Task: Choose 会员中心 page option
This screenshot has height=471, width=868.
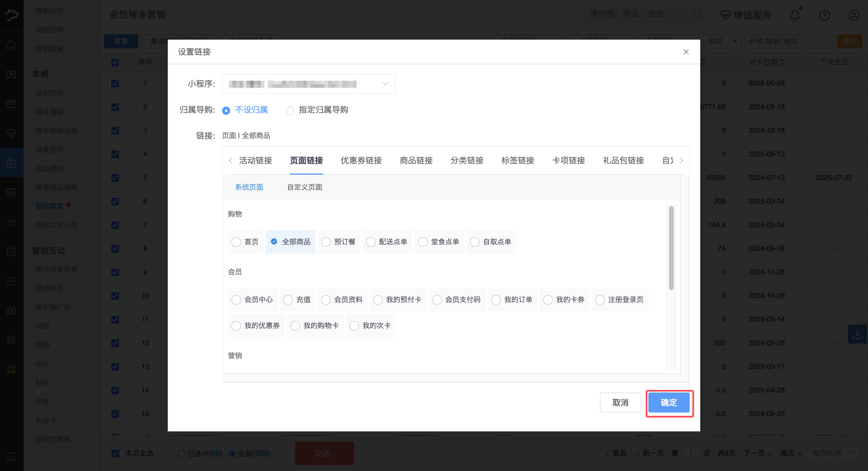Action: pos(252,300)
